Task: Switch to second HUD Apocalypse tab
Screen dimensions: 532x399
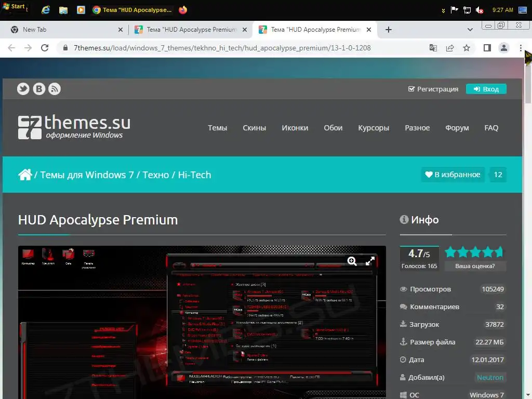Action: pyautogui.click(x=191, y=30)
